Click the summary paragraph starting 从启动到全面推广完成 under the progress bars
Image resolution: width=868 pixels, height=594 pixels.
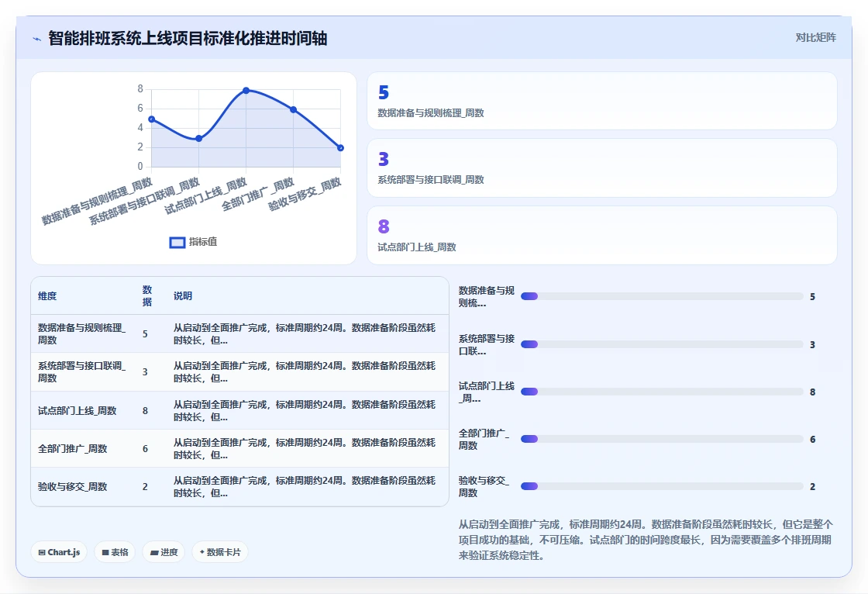pyautogui.click(x=646, y=540)
